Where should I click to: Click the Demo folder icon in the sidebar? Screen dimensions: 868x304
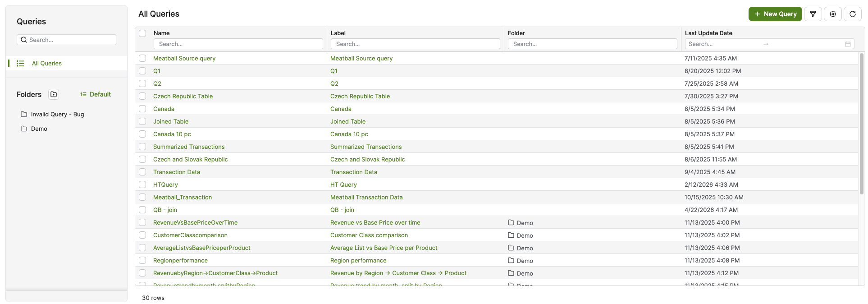[24, 129]
